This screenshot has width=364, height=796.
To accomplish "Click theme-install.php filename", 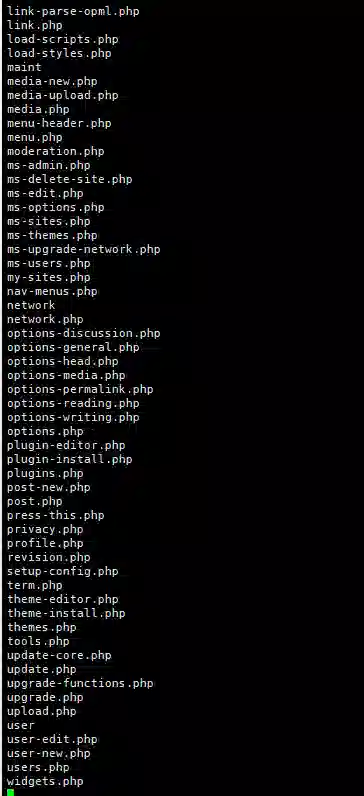I will (66, 613).
